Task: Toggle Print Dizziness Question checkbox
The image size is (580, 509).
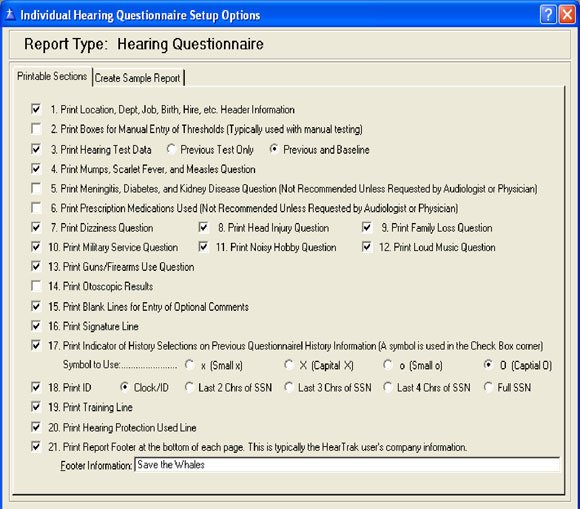Action: (x=36, y=227)
